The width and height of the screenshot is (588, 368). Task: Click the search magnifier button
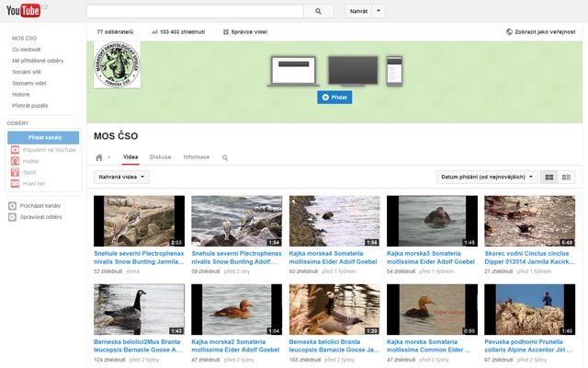tap(318, 11)
